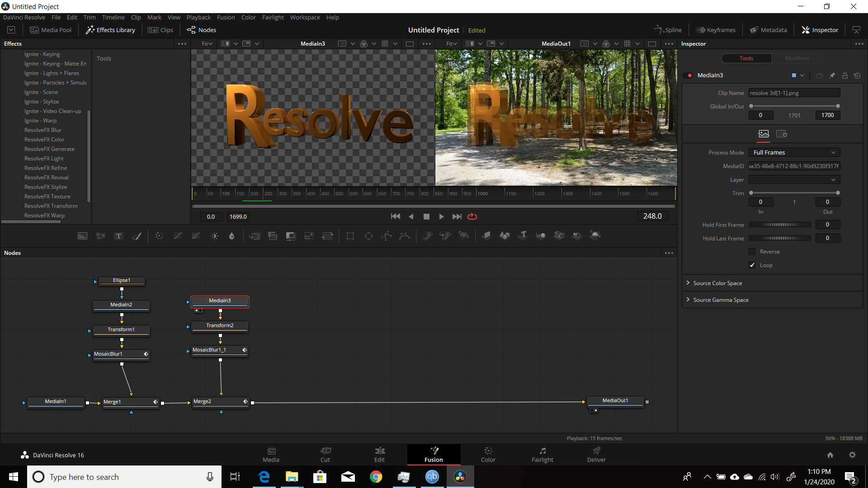Screen dimensions: 868x488
Task: Add a Color Corrector node from the toolbar
Action: [x=159, y=236]
